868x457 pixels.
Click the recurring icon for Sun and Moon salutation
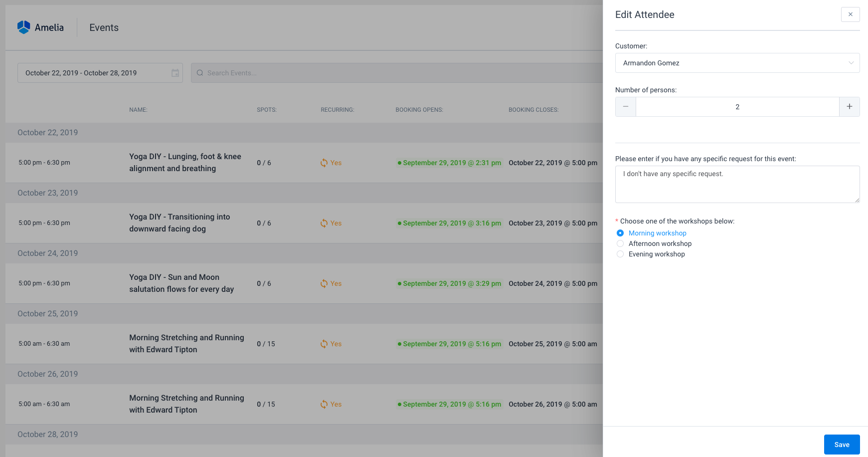(x=324, y=283)
